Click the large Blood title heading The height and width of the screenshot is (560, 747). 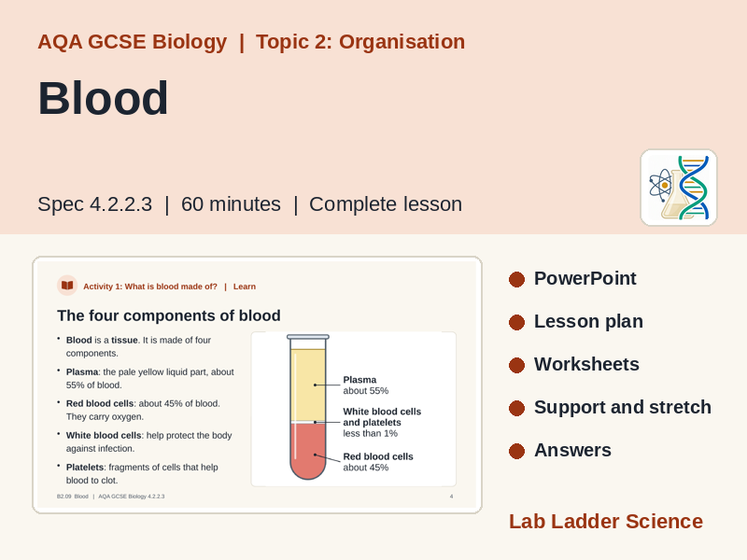click(x=103, y=98)
